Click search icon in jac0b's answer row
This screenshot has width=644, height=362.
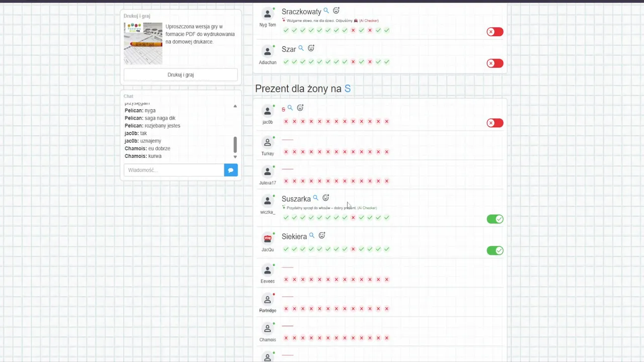coord(290,108)
